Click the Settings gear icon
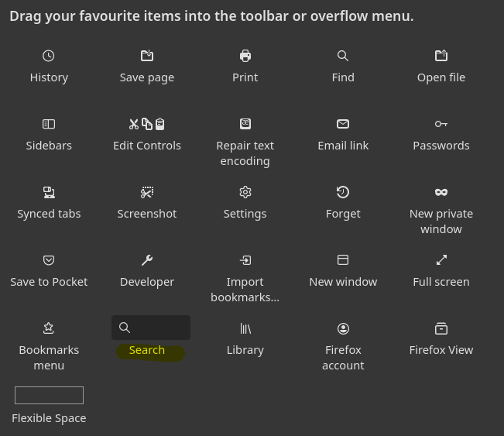 tap(245, 192)
